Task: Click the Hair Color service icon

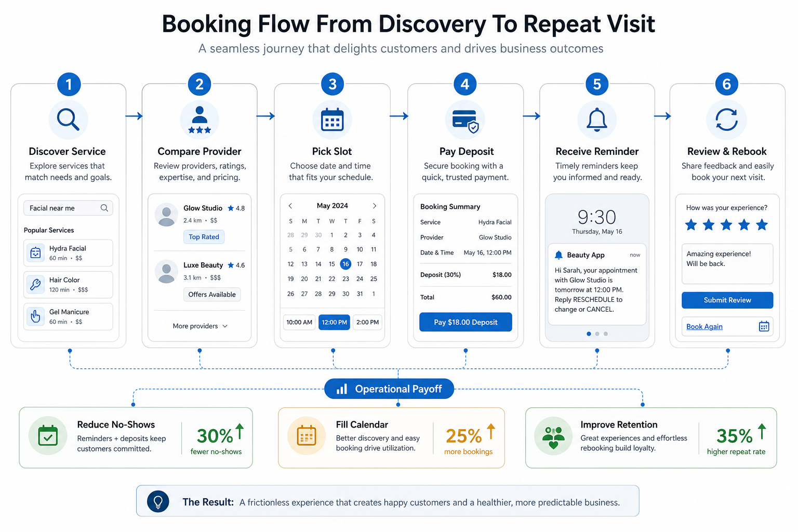Action: [35, 284]
